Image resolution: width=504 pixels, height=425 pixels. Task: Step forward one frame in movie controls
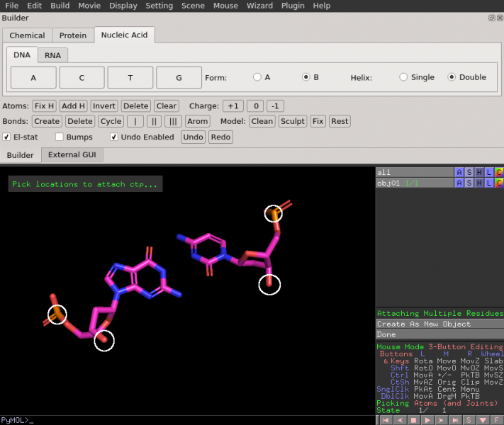point(441,420)
